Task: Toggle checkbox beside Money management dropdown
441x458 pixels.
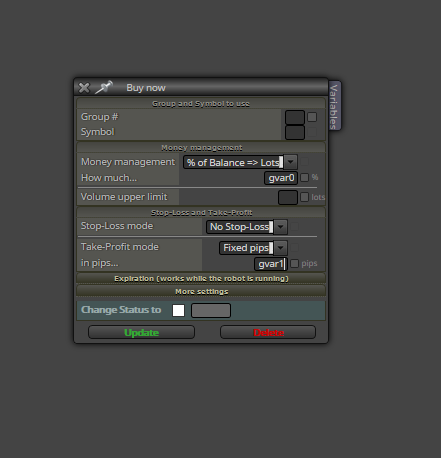Action: coord(304,162)
